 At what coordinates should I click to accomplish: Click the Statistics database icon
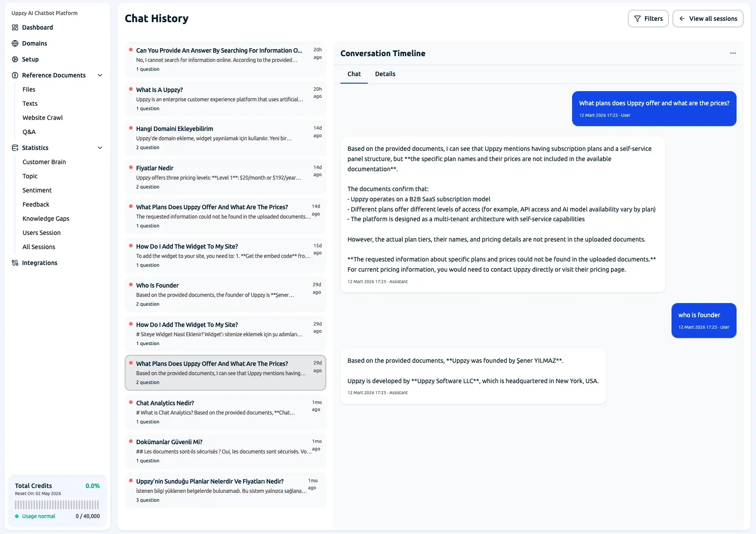(x=15, y=148)
